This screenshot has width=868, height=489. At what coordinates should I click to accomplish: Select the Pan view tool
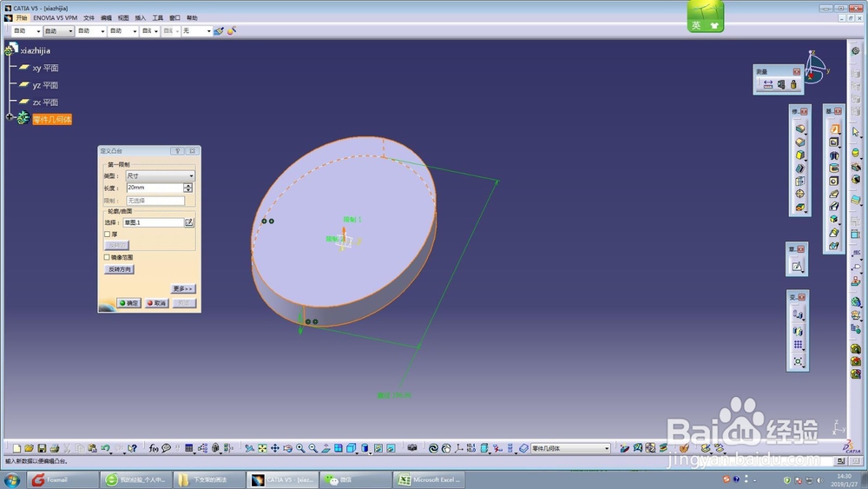point(275,448)
